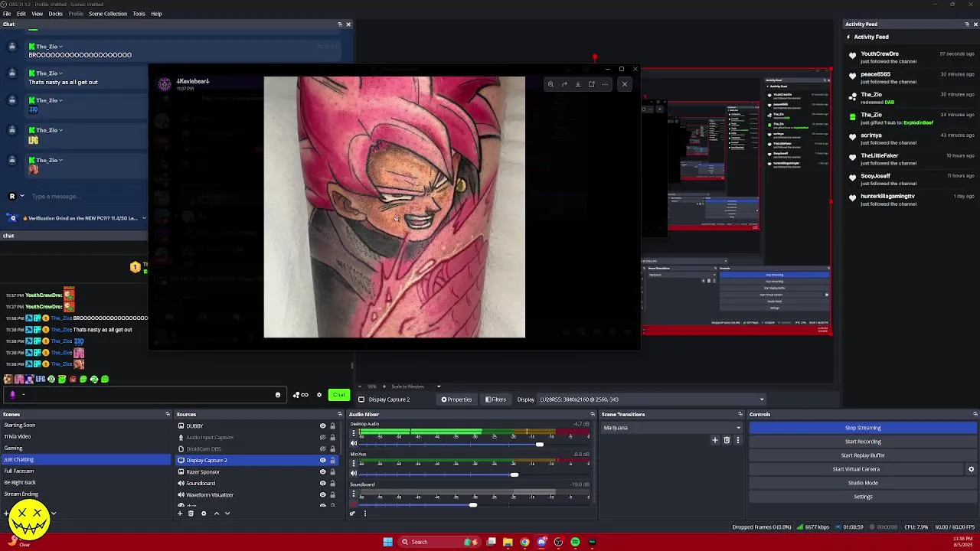Mute Mic/Aux speaker icon

click(354, 474)
